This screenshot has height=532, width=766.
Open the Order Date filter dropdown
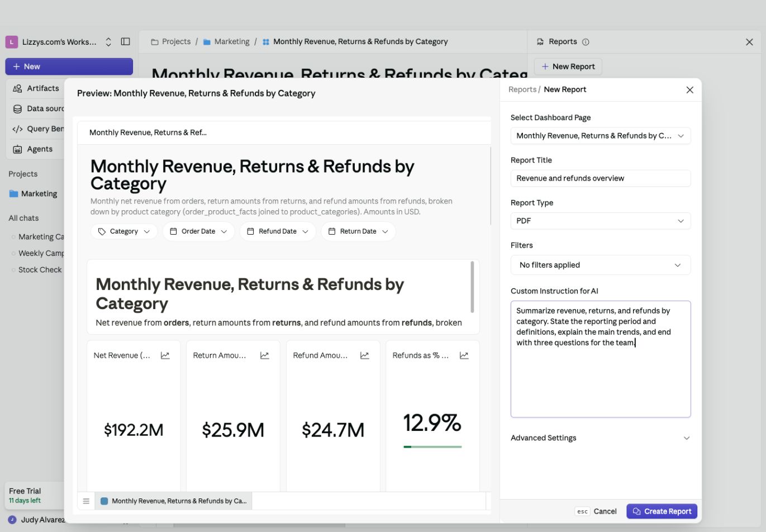click(x=198, y=231)
